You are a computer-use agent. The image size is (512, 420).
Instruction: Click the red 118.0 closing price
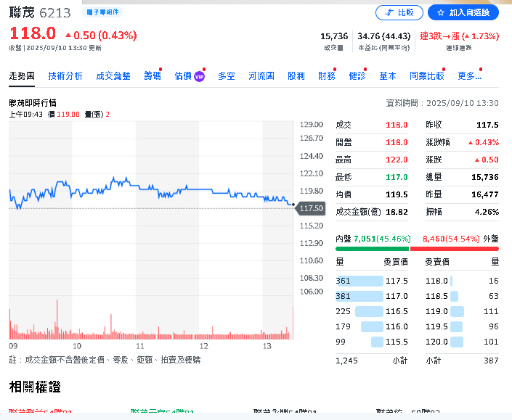tap(33, 33)
